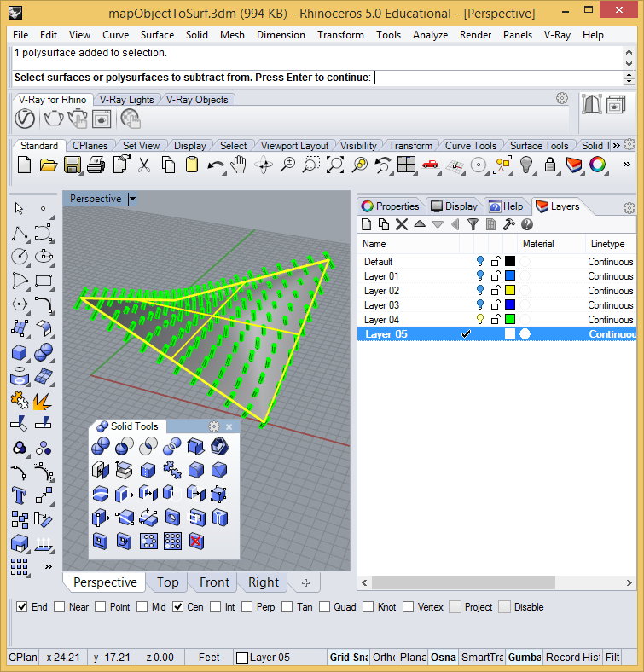Enable the Near object snap checkbox
The height and width of the screenshot is (672, 644).
click(x=59, y=607)
